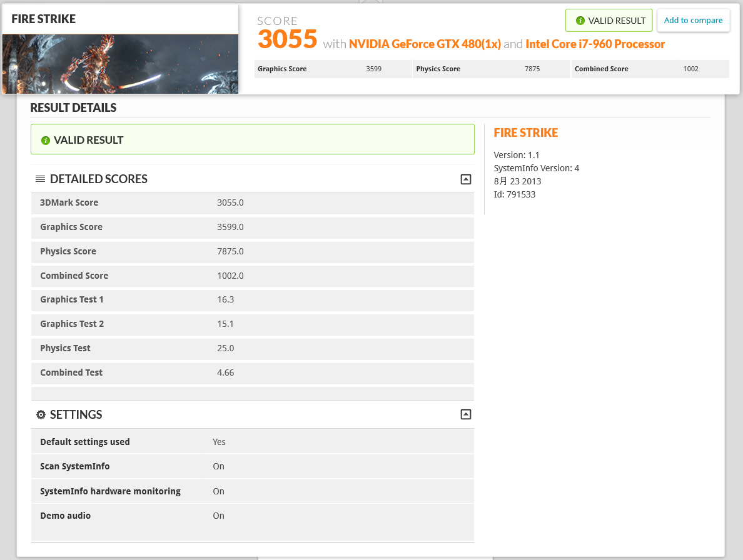Click the Valid Result banner under Result Details
Image resolution: width=743 pixels, height=560 pixels.
point(253,139)
